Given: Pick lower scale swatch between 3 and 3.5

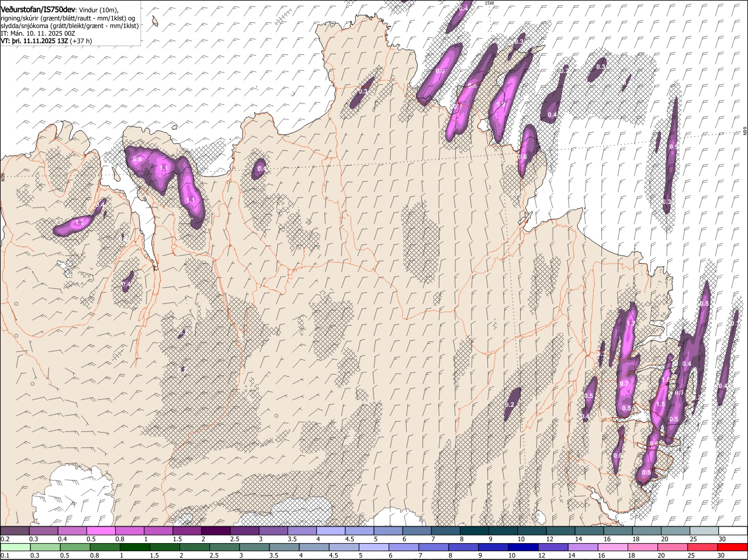Looking at the screenshot, I should click(x=254, y=547).
